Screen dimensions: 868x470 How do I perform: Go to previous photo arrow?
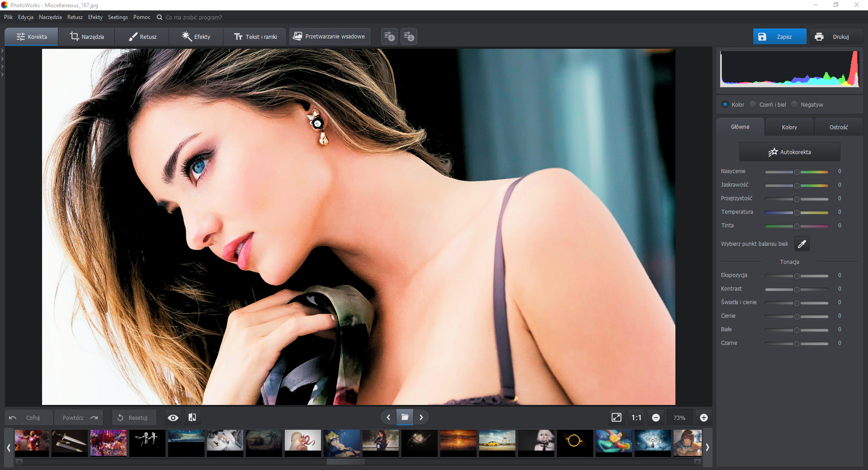[388, 418]
